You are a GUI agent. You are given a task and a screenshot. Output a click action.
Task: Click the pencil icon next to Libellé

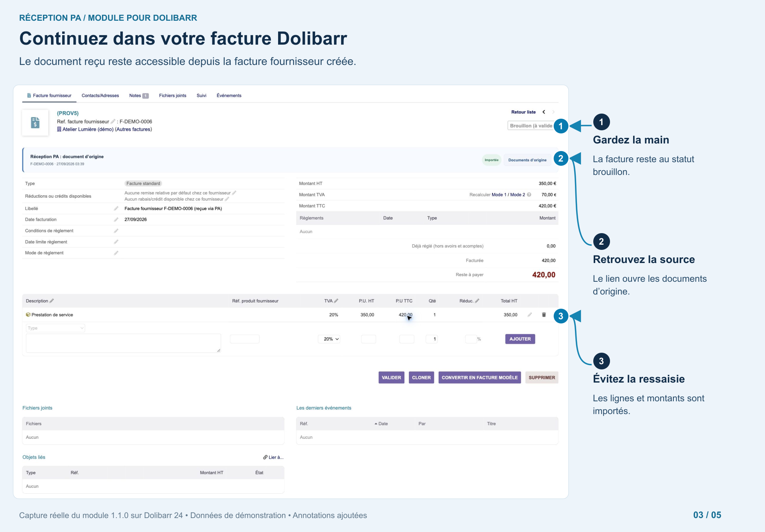pos(116,208)
